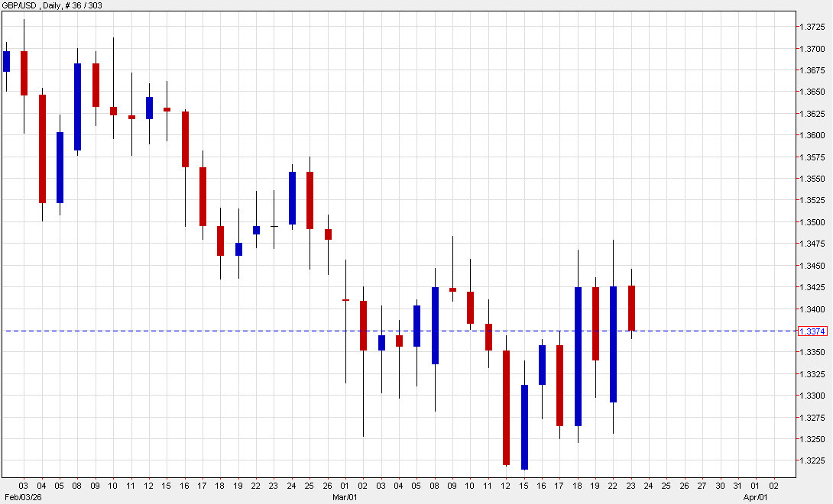Select the lowest blue candle on Mar 15
This screenshot has width=833, height=504.
tap(523, 428)
